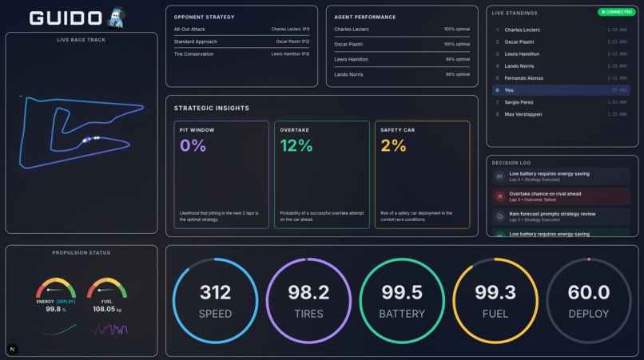
Task: Click the 108.05 kg FUEL semicircle gauge
Action: 107,288
